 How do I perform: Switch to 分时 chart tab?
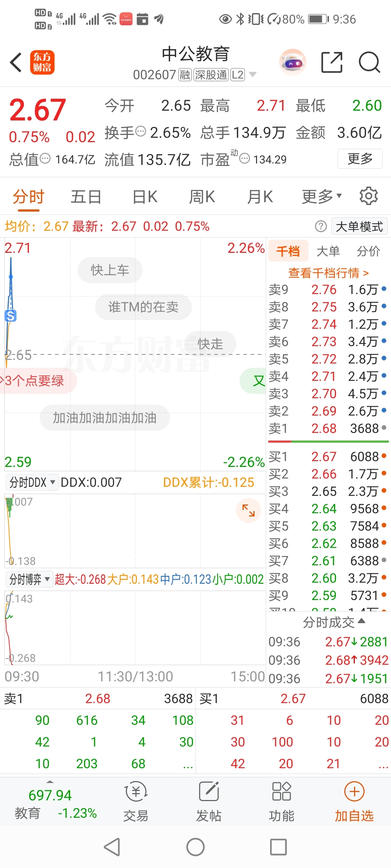point(28,197)
